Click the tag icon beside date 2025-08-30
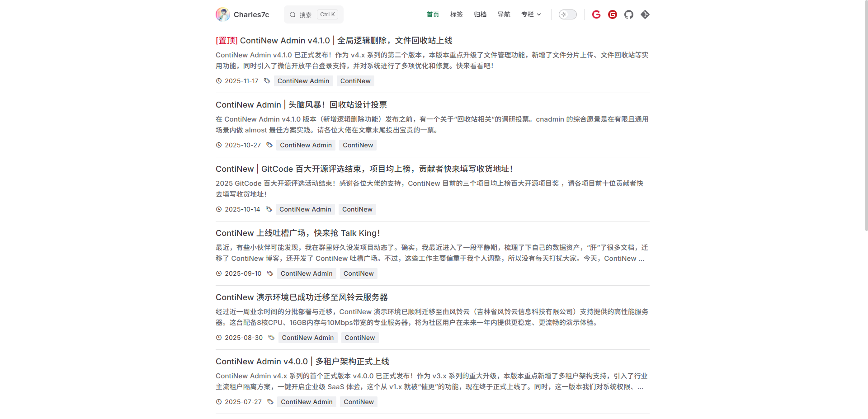The height and width of the screenshot is (419, 868). 271,338
